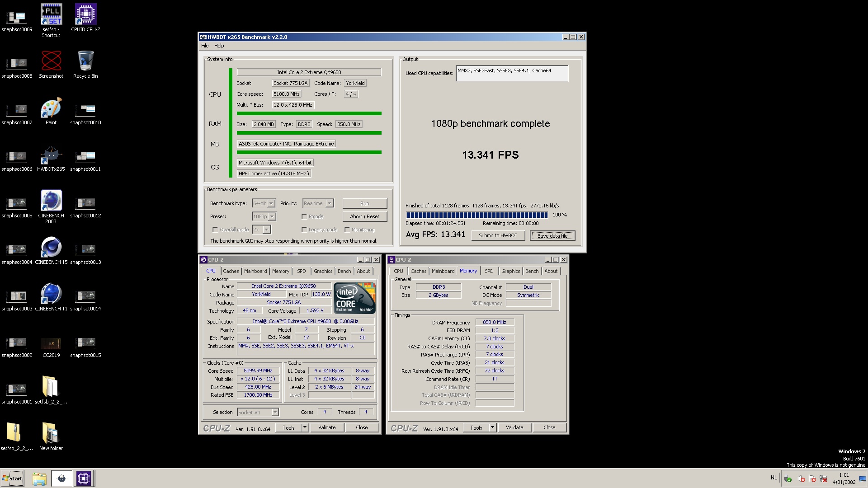Open the New folder desktop icon

click(x=51, y=436)
